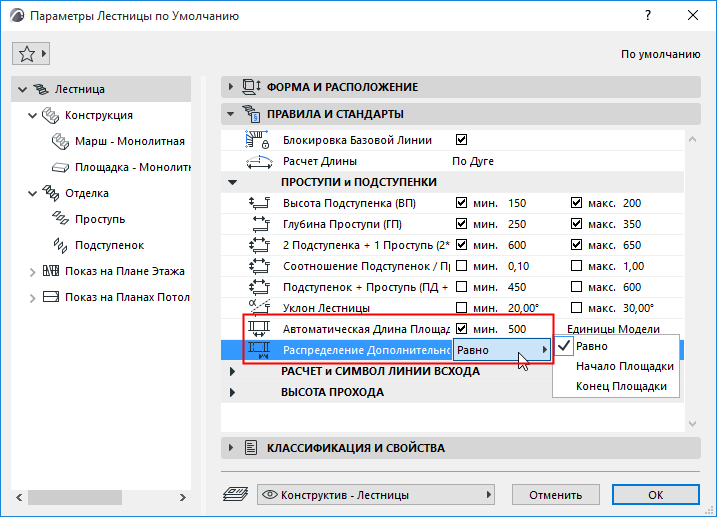Click the Лестница stair icon in tree
Viewport: 717px width, 517px height.
click(x=41, y=89)
